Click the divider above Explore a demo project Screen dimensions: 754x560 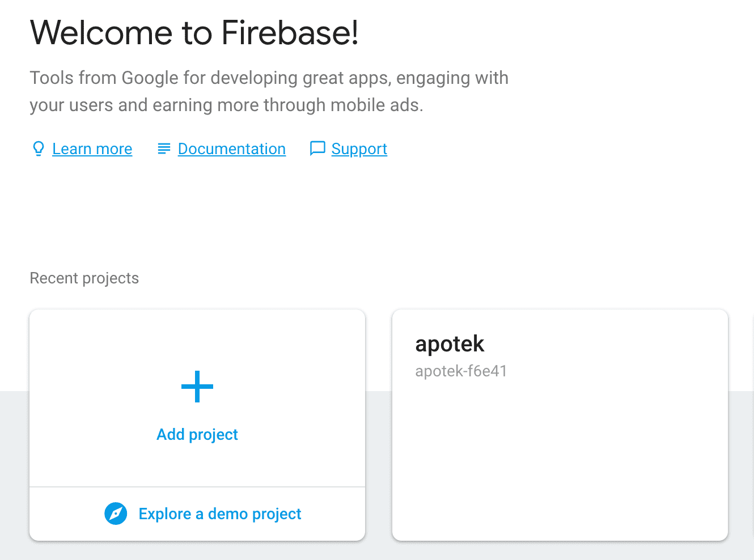point(197,487)
